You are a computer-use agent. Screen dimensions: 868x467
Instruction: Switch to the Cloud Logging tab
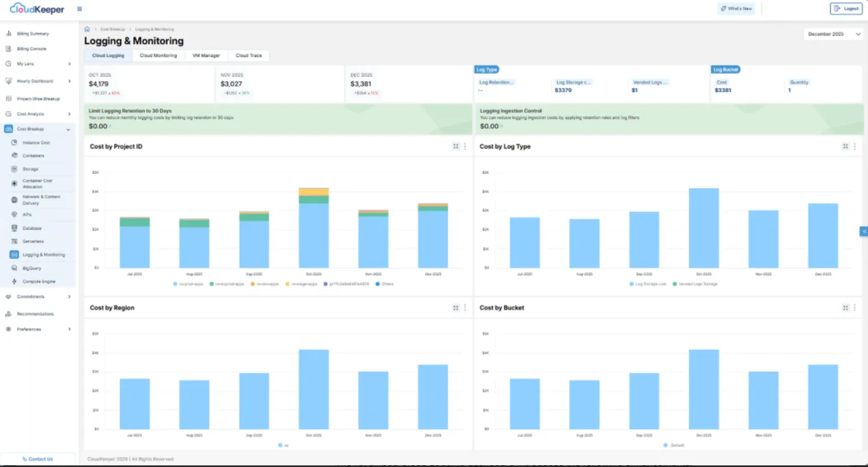(108, 55)
